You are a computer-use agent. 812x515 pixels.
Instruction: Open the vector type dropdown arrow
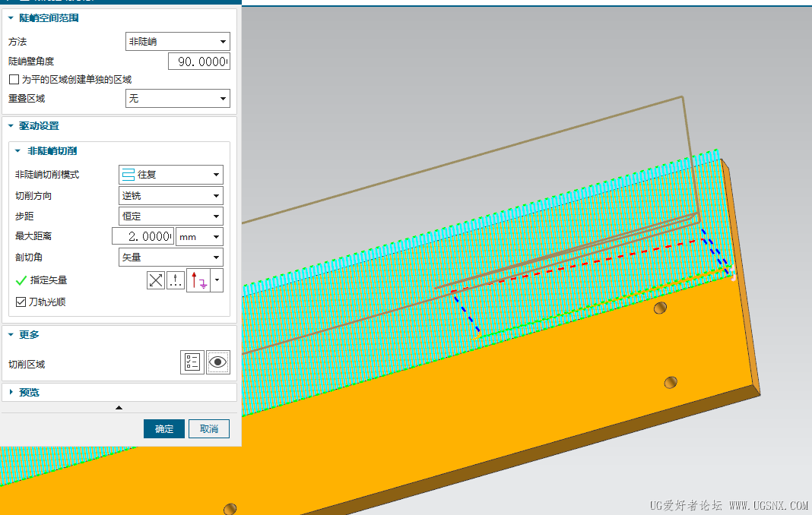pyautogui.click(x=218, y=280)
